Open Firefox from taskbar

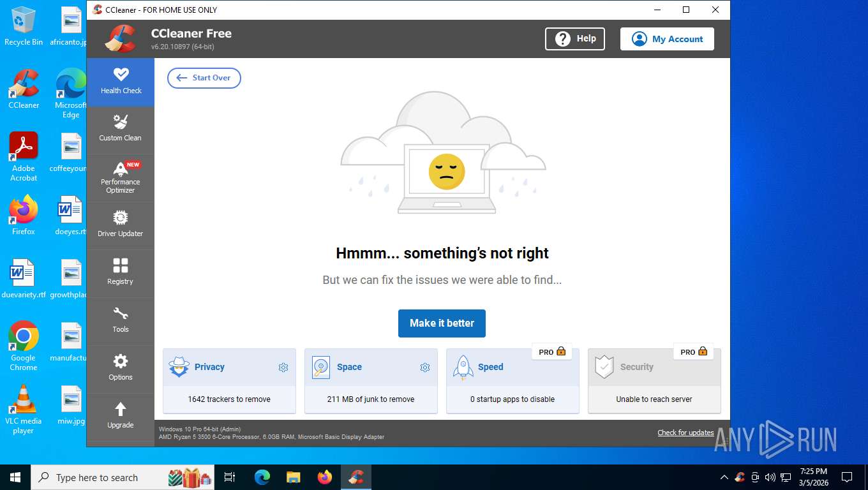click(325, 477)
